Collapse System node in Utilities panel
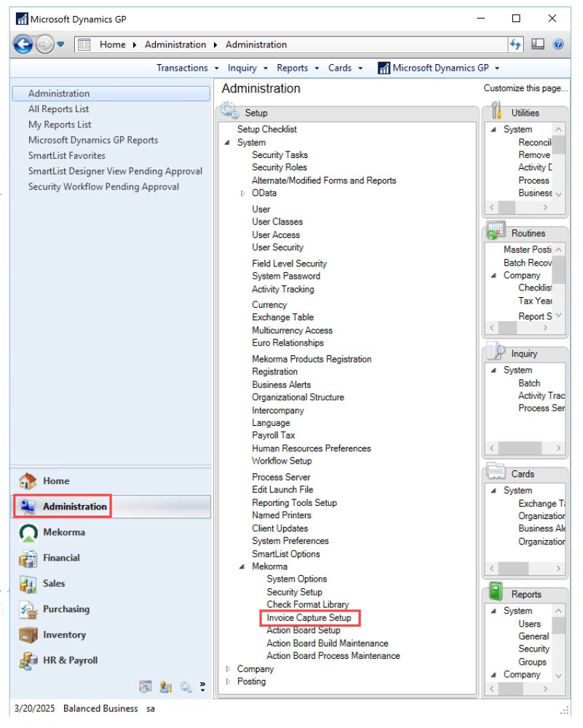 (x=494, y=130)
